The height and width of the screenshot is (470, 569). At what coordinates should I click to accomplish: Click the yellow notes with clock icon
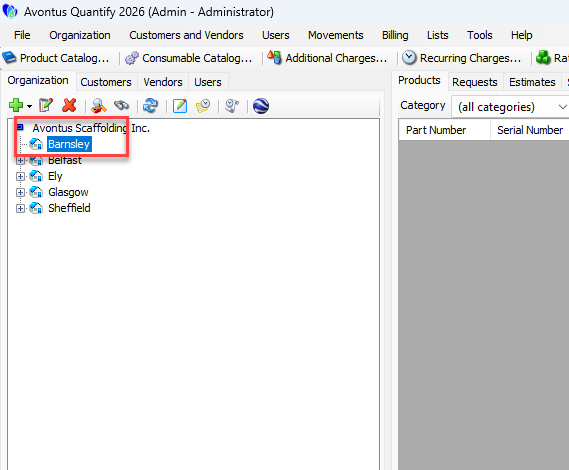pos(203,106)
